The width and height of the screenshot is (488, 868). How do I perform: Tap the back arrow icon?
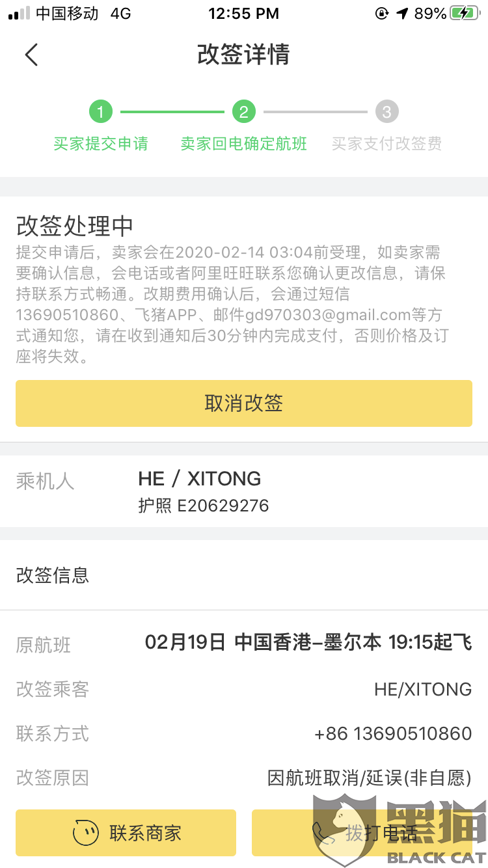coord(31,55)
